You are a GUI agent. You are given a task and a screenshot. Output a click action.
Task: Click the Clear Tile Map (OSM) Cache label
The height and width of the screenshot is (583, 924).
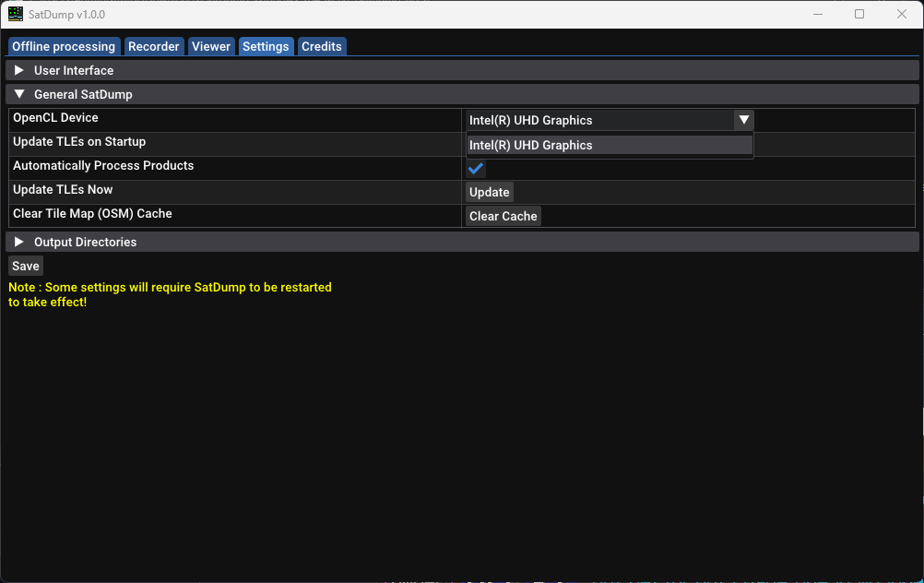(x=89, y=213)
